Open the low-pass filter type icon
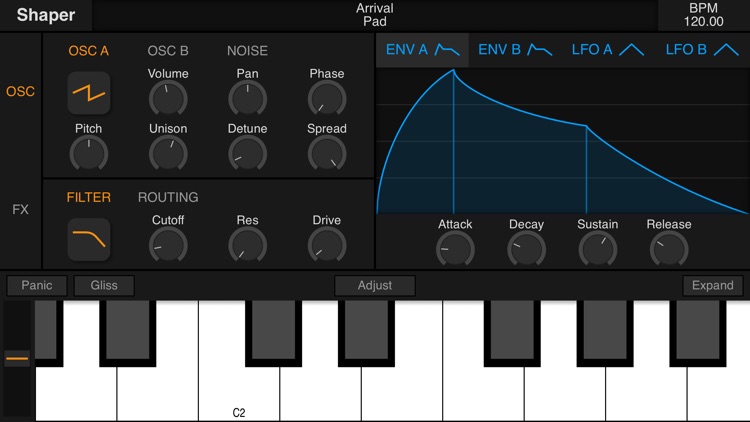This screenshot has height=422, width=750. coord(88,239)
